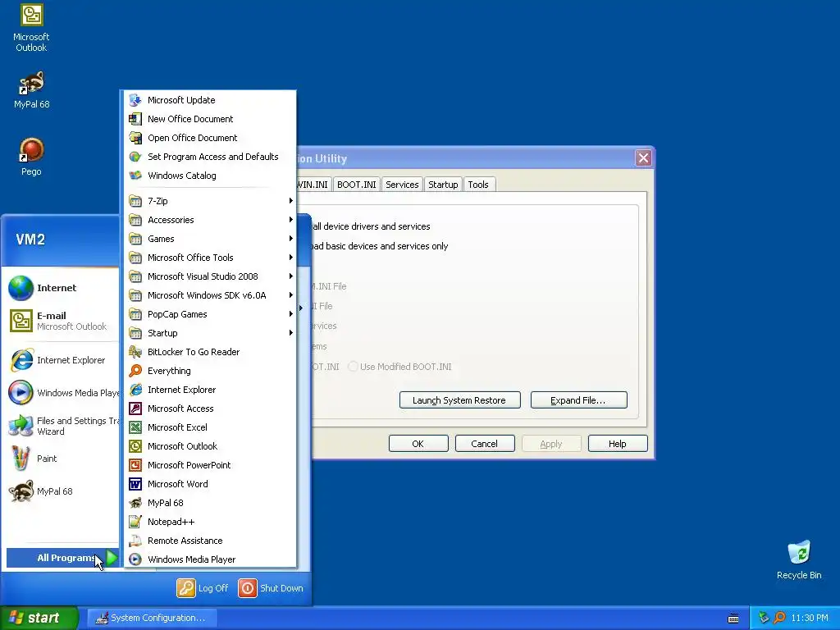Click Internet in the Start menu pinned list
840x630 pixels.
click(61, 288)
